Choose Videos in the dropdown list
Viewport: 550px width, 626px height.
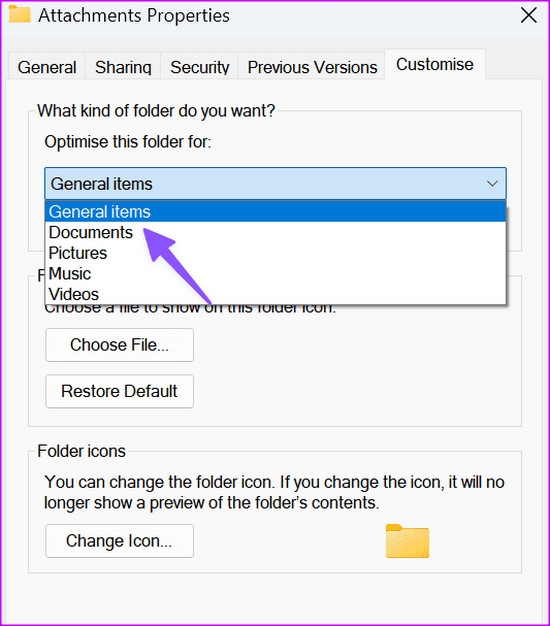275,294
